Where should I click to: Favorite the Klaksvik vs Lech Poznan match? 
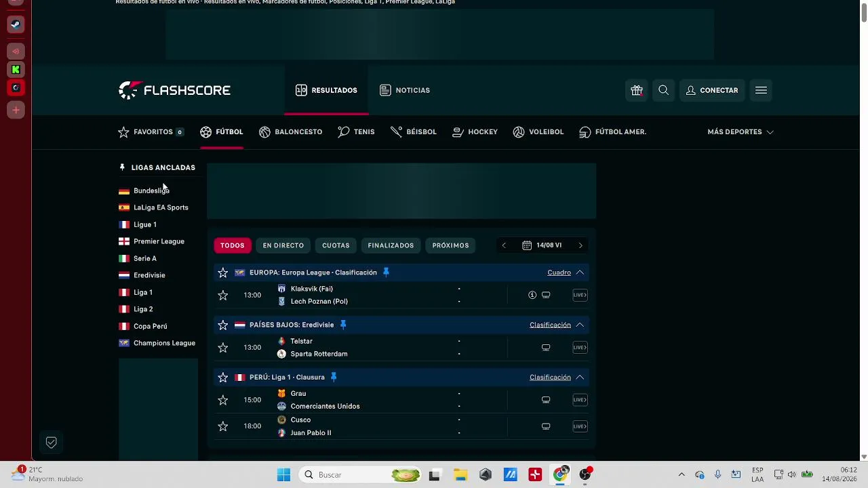click(x=222, y=295)
